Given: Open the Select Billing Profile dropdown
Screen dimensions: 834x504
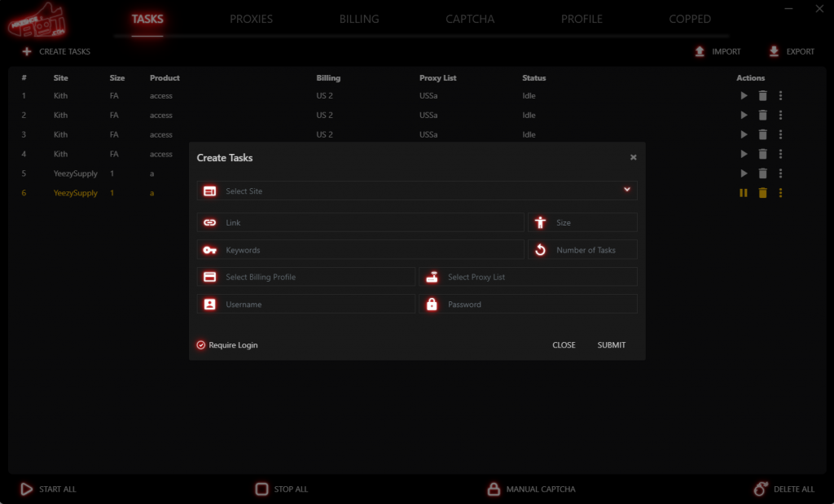Looking at the screenshot, I should click(306, 277).
